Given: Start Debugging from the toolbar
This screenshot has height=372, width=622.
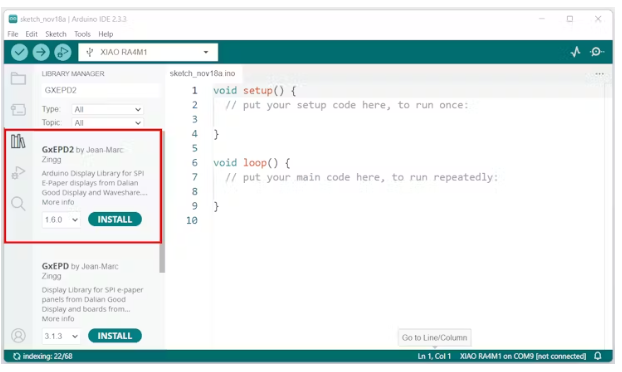Looking at the screenshot, I should point(63,52).
